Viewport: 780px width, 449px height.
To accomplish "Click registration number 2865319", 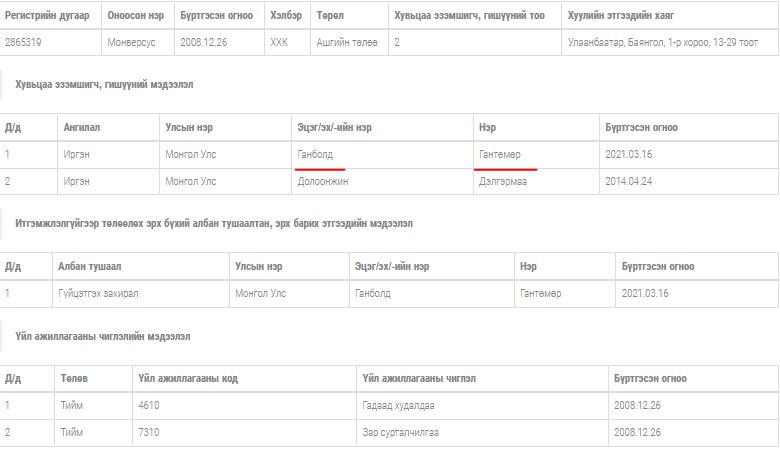I will coord(26,43).
